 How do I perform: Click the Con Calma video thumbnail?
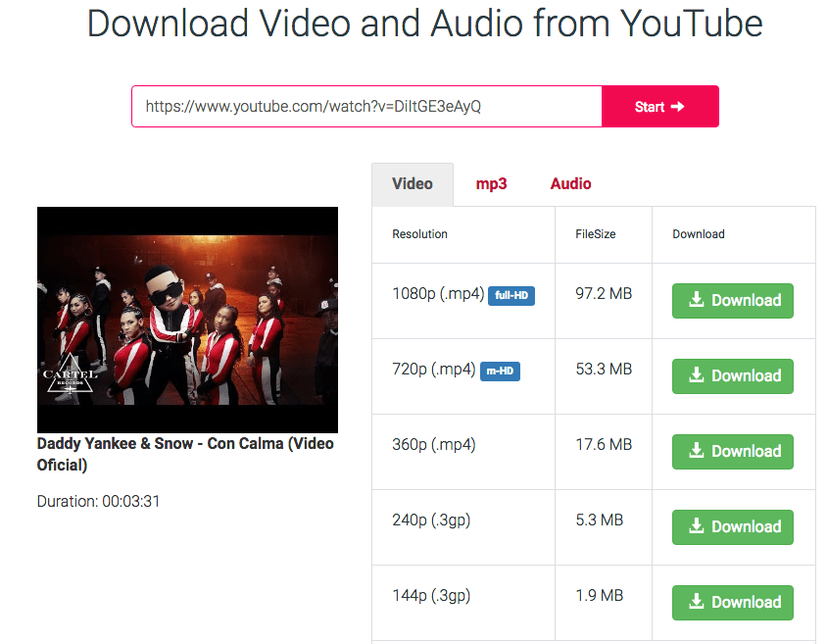pos(187,320)
